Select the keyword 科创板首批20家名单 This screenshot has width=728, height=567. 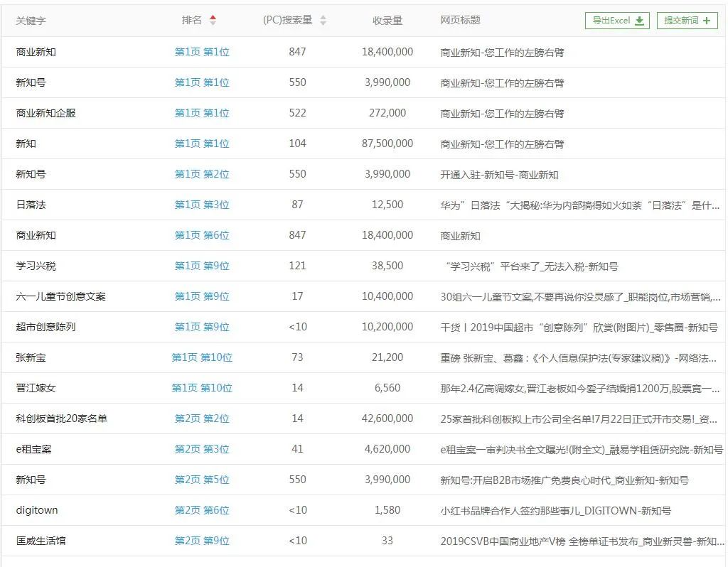coord(61,418)
